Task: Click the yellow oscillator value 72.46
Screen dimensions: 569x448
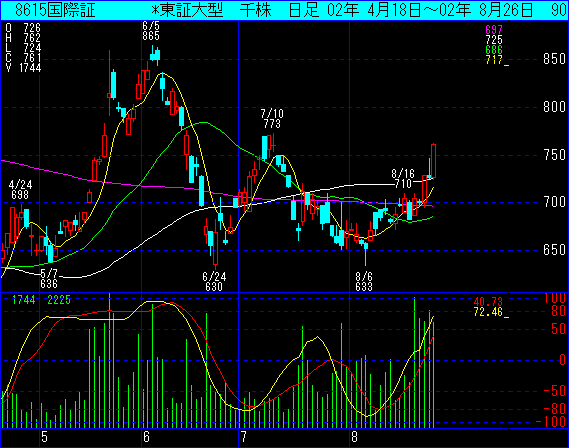Action: click(488, 312)
